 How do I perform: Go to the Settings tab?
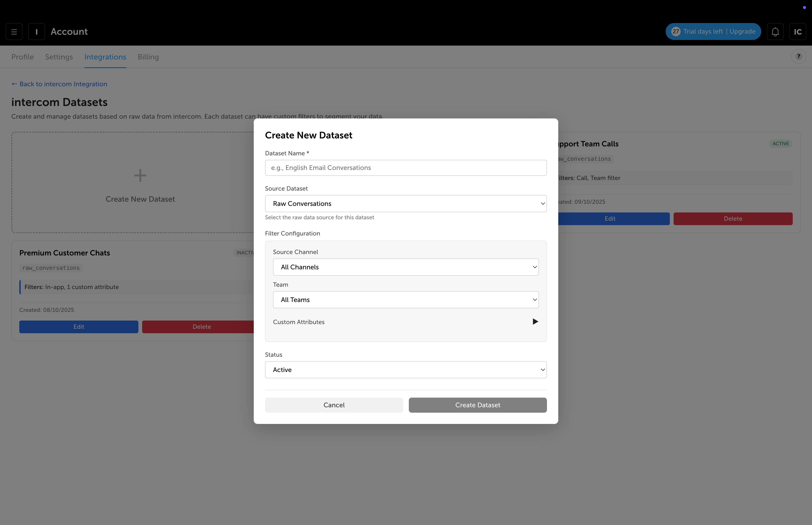59,57
